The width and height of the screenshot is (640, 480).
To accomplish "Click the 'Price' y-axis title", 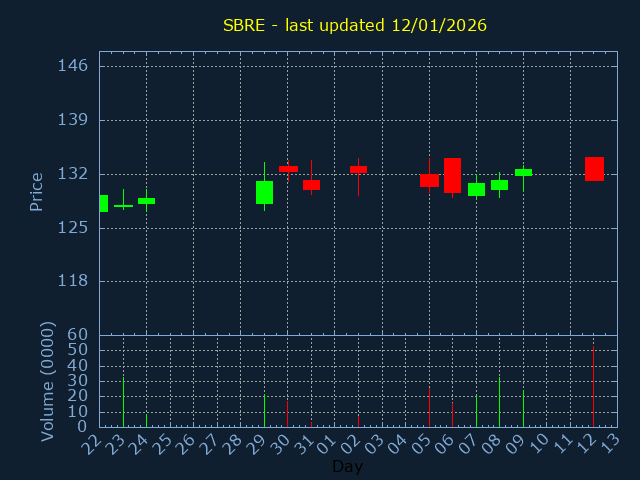I will pyautogui.click(x=37, y=191).
